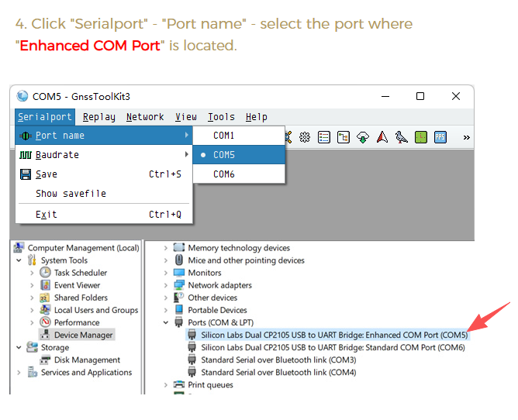Click the cloud download toolbar icon

(x=363, y=137)
